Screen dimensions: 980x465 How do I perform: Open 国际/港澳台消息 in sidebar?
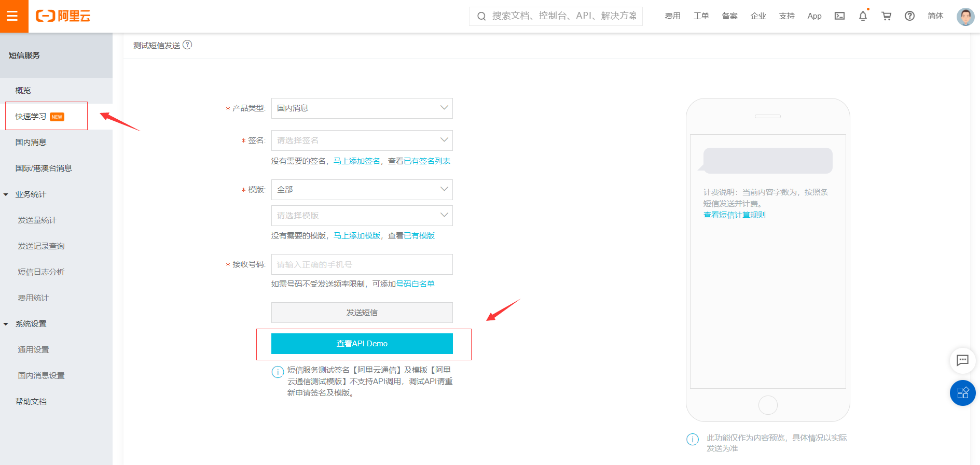pos(44,168)
